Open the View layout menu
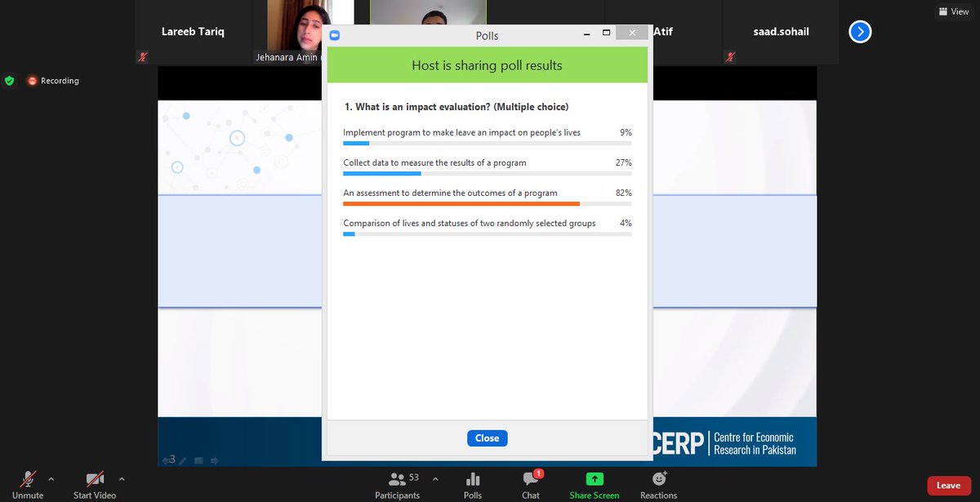The height and width of the screenshot is (502, 980). (954, 11)
